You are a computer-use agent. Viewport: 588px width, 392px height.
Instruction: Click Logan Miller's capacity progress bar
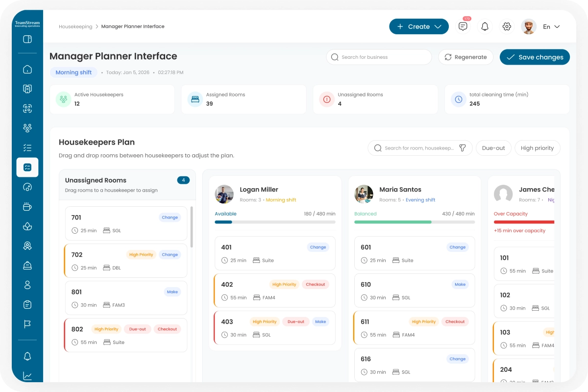(x=275, y=222)
